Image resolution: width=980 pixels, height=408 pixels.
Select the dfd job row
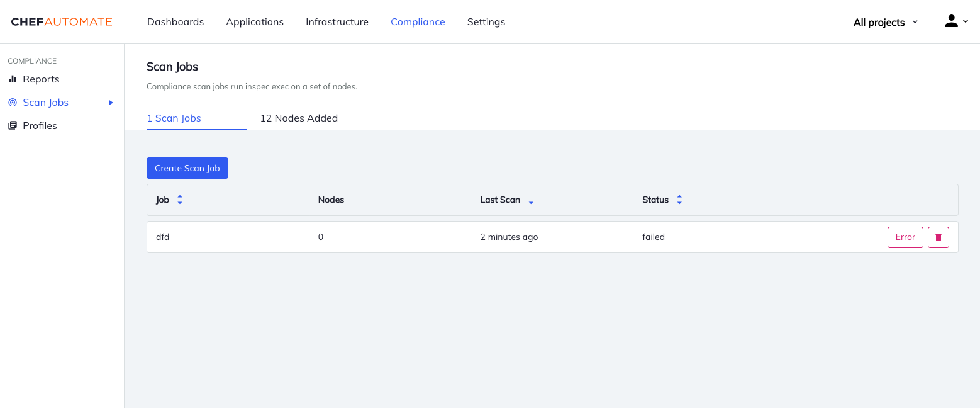pyautogui.click(x=162, y=237)
